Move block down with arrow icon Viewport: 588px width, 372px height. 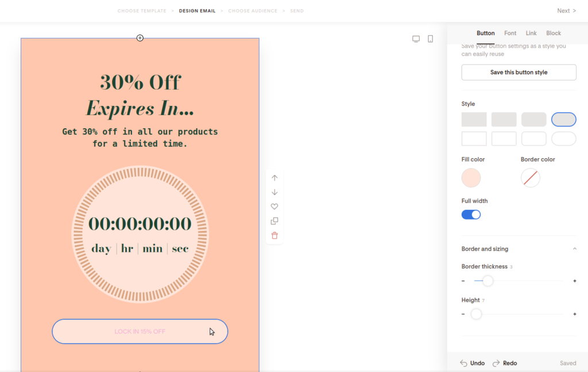coord(274,192)
